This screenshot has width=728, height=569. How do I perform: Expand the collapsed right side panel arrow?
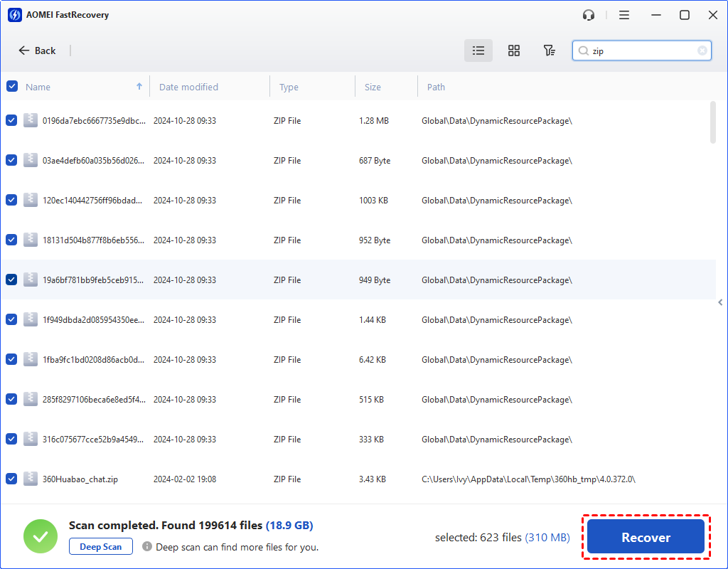click(x=720, y=302)
